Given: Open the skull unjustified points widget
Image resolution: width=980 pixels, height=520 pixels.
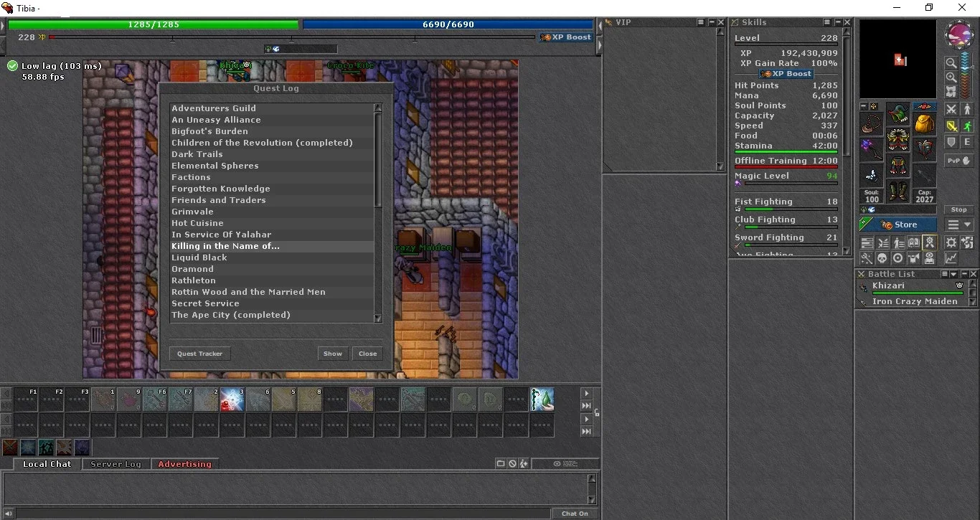Looking at the screenshot, I should click(x=883, y=258).
